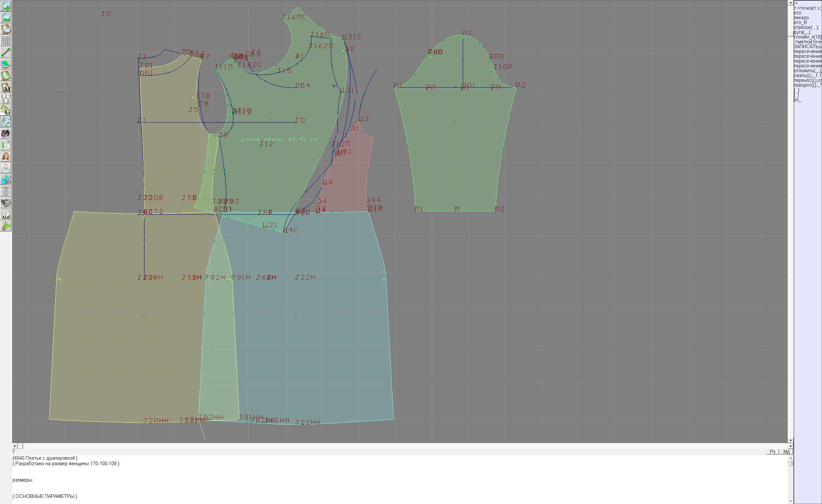Screen dimensions: 822x504
Task: Open the spreadsheet table icon
Action: [x=6, y=145]
